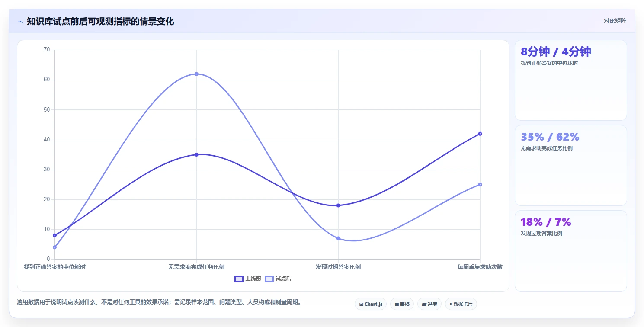Click the x-axis label 每周重复求助次数

480,267
